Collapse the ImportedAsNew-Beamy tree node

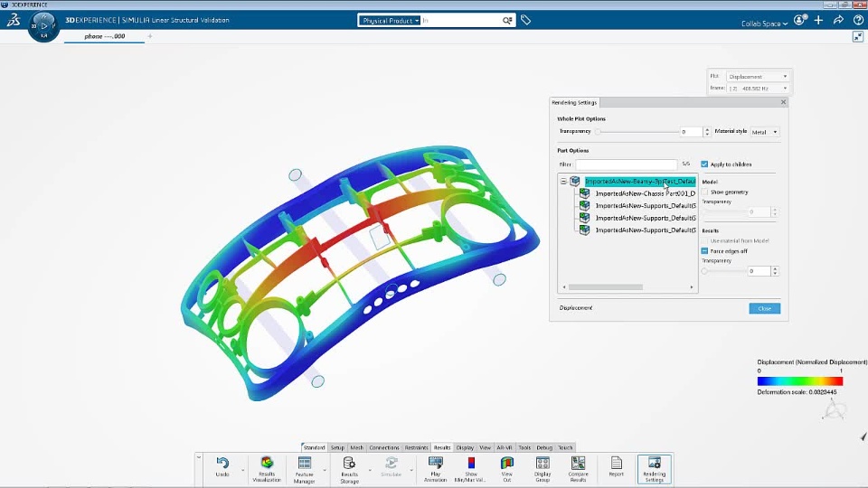tap(563, 181)
